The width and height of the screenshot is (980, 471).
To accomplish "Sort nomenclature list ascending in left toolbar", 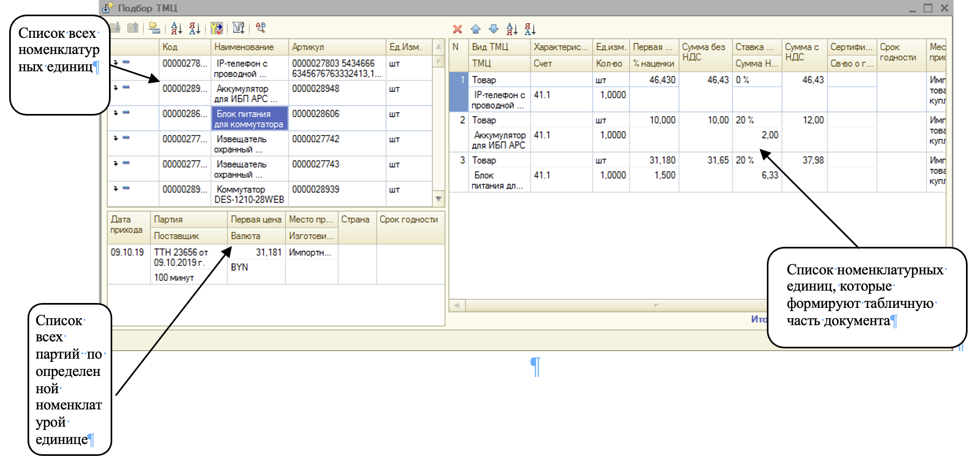I will 176,28.
